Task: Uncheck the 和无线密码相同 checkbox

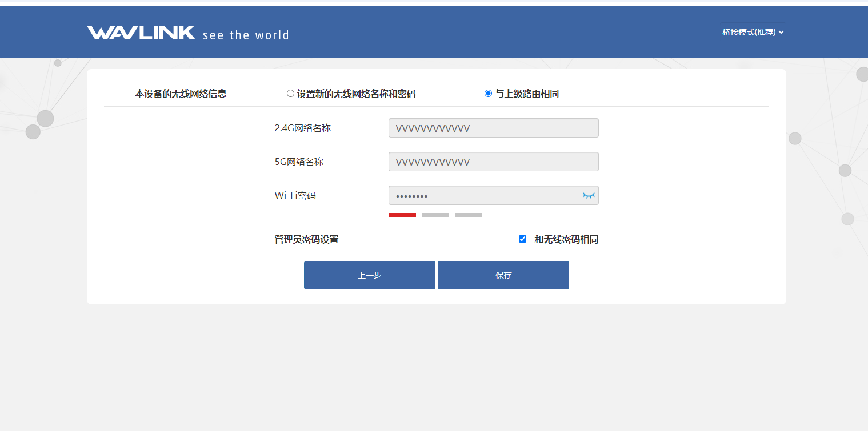Action: point(522,239)
